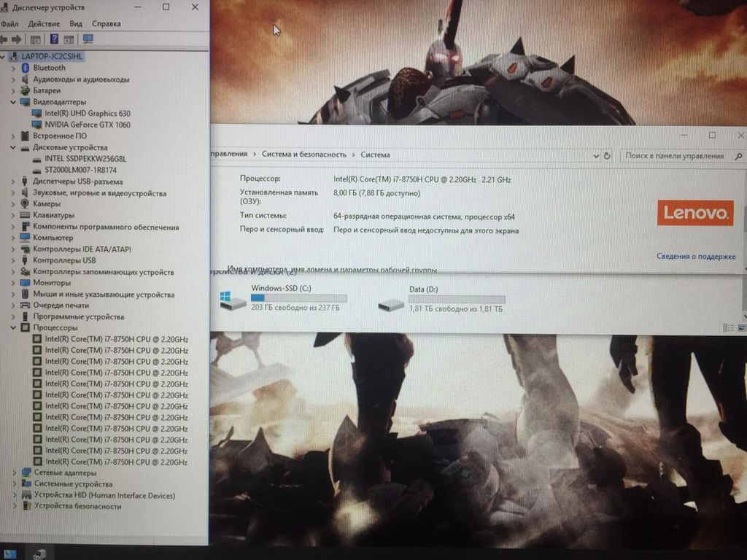This screenshot has height=560, width=747.
Task: Click the scan hardware monitor toolbar icon
Action: click(88, 39)
